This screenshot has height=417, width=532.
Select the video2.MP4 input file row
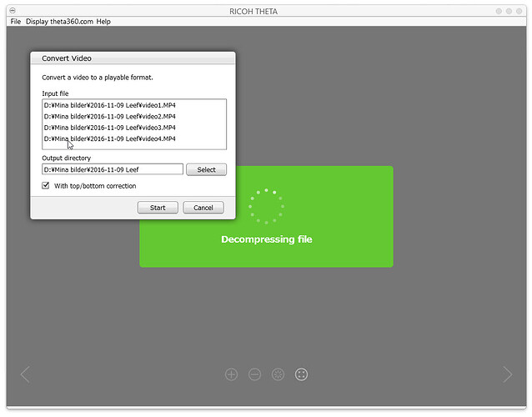[x=134, y=117]
